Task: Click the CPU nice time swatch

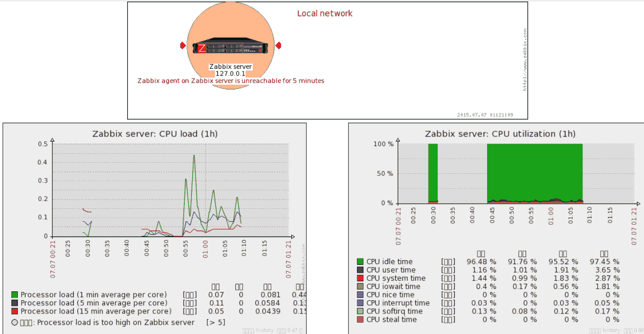Action: coord(360,294)
